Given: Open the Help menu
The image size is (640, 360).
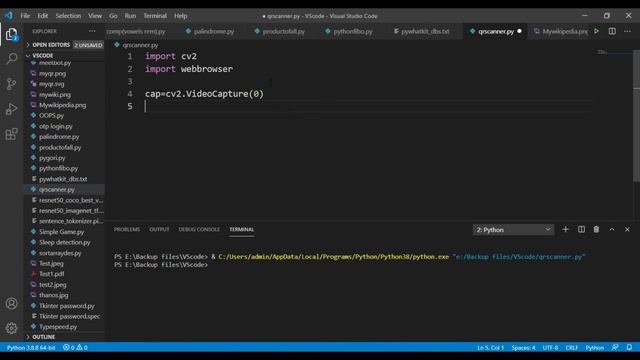Looking at the screenshot, I should pos(180,16).
